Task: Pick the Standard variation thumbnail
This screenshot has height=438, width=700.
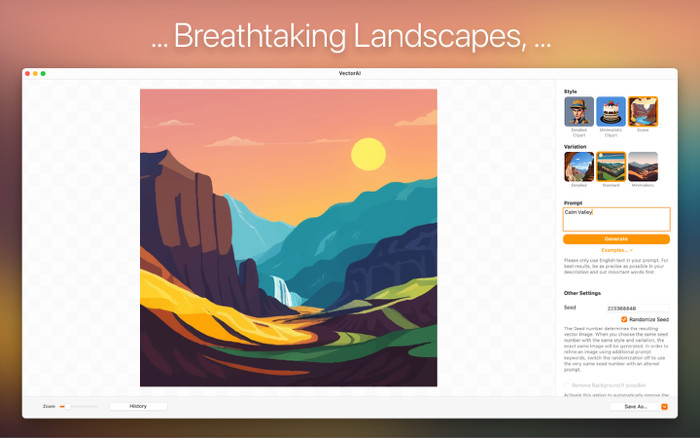Action: 611,167
